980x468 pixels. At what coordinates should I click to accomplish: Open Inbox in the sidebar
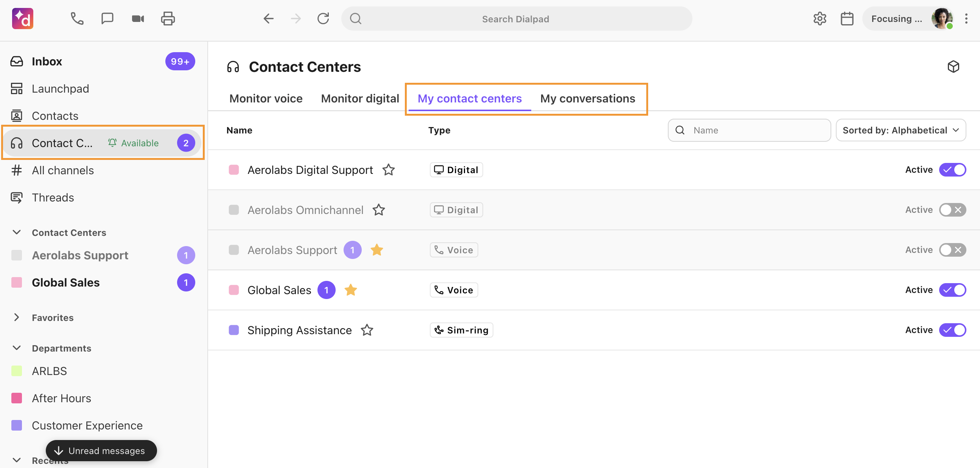pos(103,62)
